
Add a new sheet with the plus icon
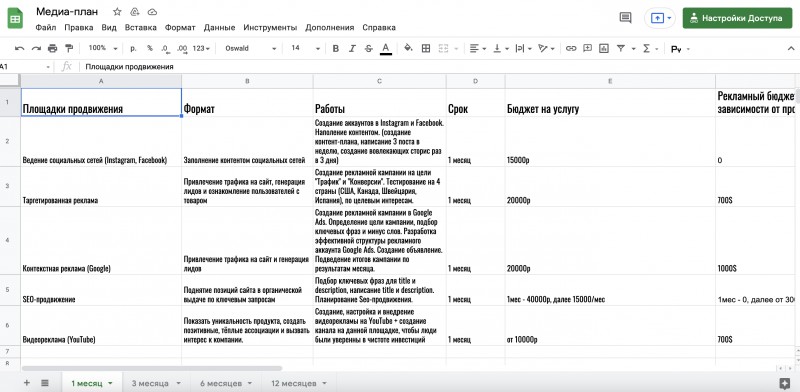27,383
